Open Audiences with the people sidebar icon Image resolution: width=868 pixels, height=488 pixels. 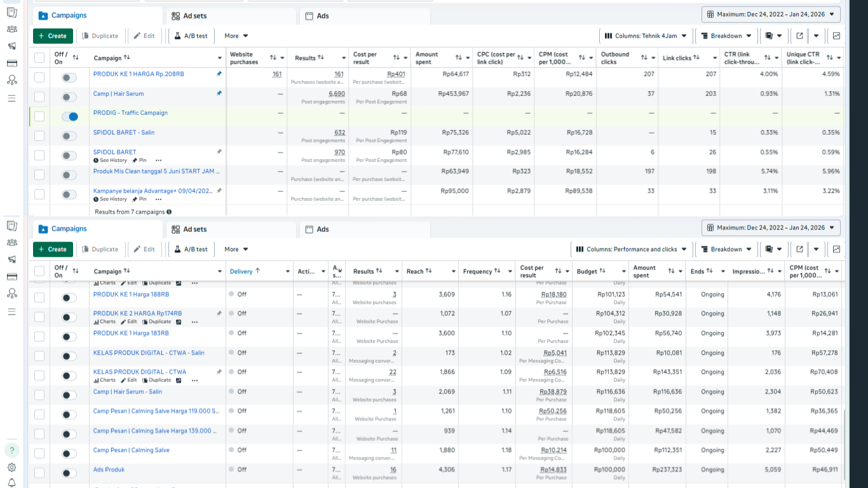[x=12, y=28]
